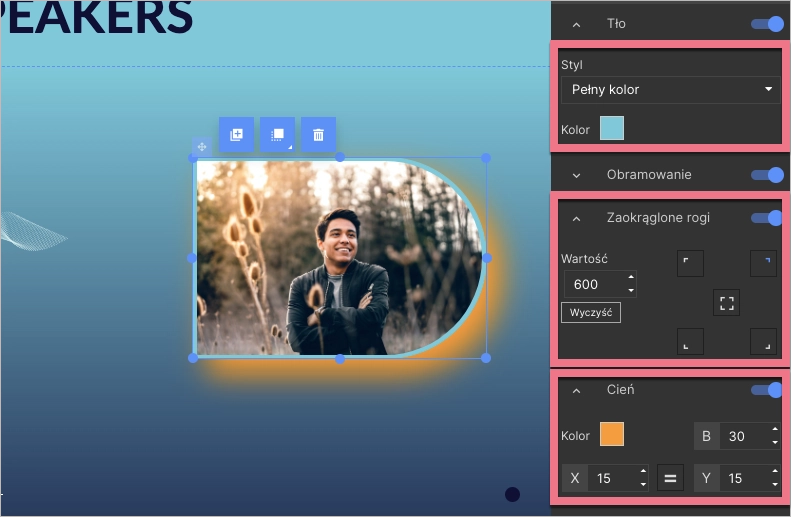
Task: Disable the Cień shadow switch
Action: tap(767, 389)
